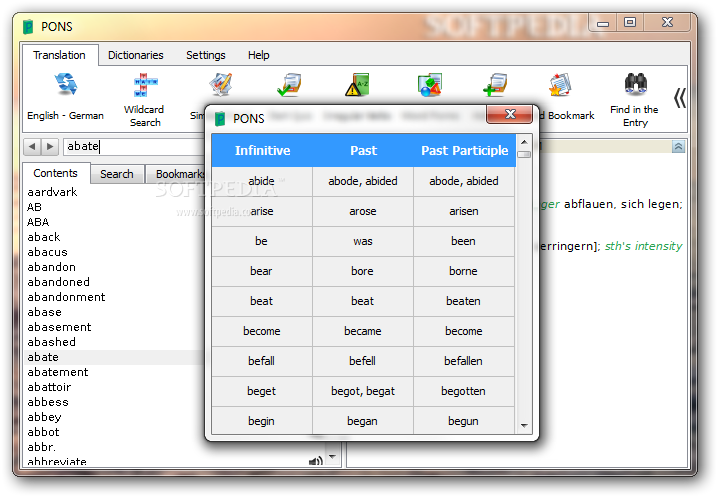This screenshot has width=718, height=497.
Task: Click the documents with green plus icon
Action: [495, 84]
